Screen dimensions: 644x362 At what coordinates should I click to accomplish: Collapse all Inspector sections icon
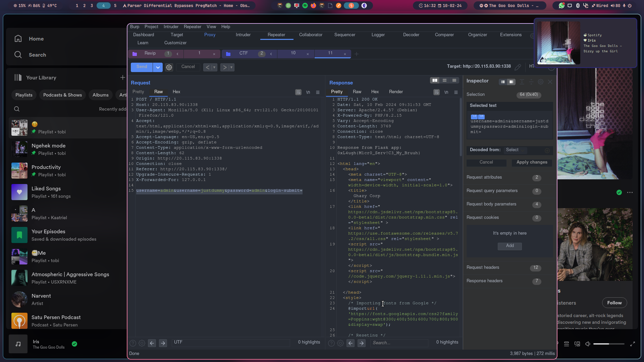pos(531,82)
